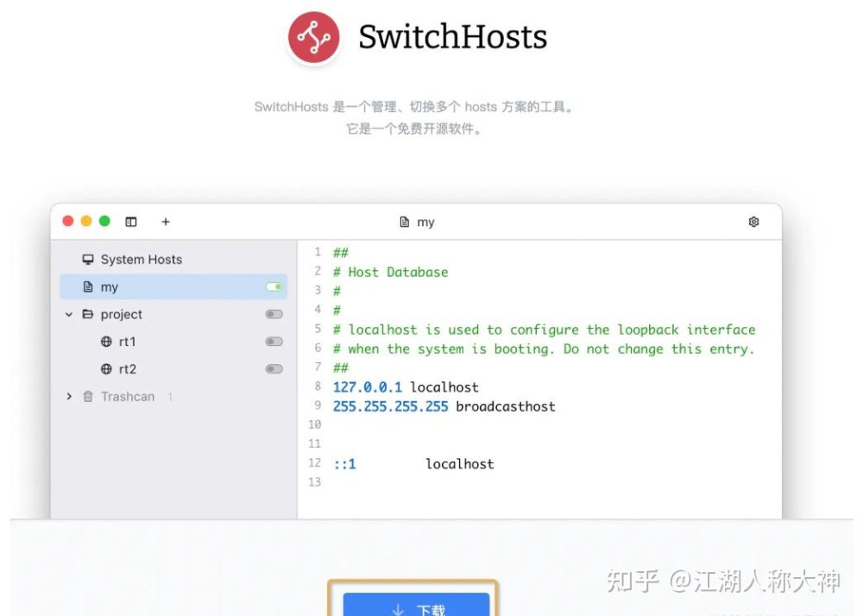Click the globe icon beside rt1
The image size is (863, 616).
106,342
